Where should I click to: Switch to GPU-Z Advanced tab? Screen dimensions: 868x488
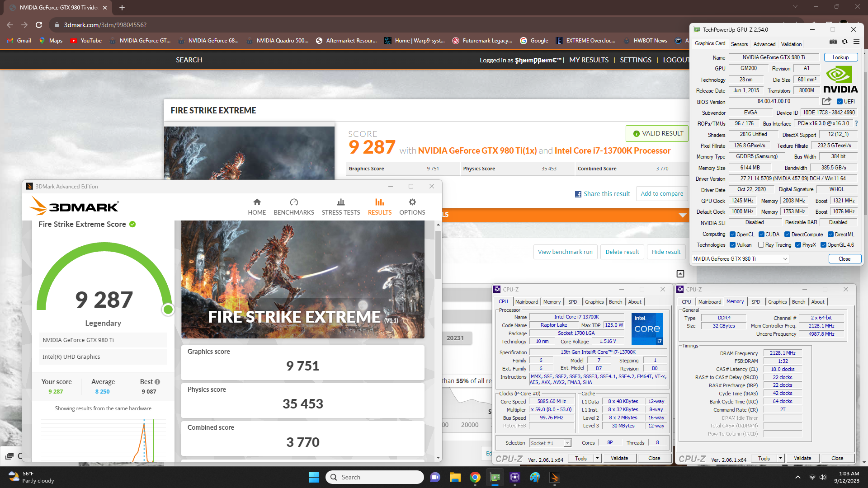pyautogui.click(x=764, y=44)
